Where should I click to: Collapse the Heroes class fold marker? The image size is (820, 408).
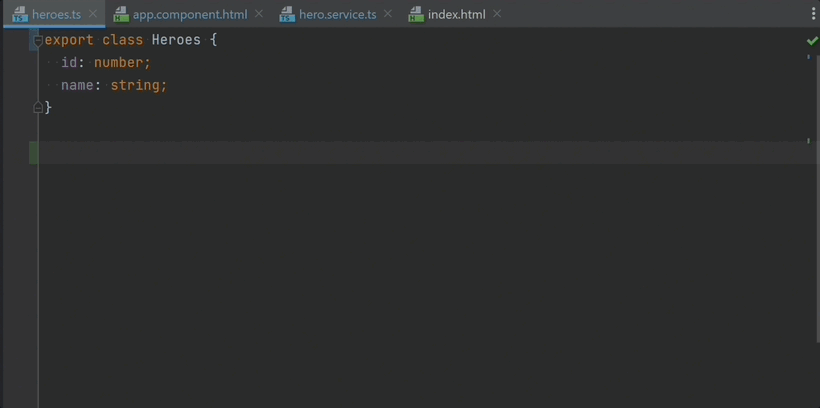point(38,41)
